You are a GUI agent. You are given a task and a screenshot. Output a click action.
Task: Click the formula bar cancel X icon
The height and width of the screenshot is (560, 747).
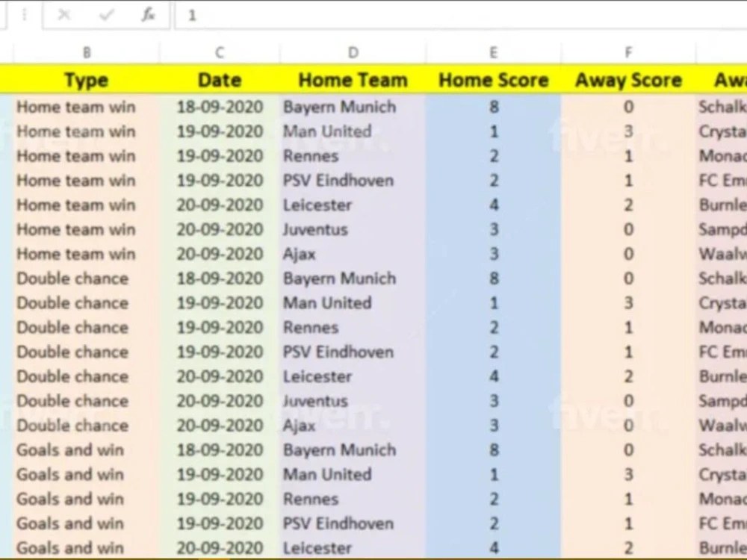click(x=63, y=15)
